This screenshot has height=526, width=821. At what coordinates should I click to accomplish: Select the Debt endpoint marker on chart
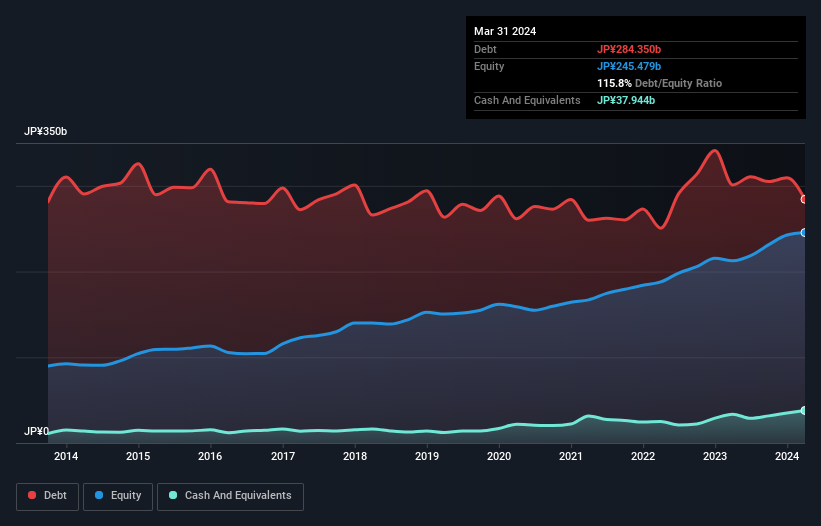click(x=804, y=199)
